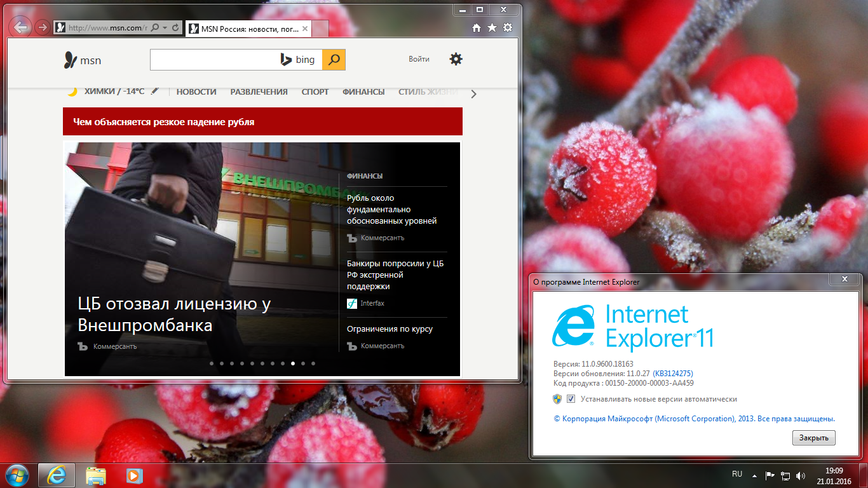Select the last carousel slide dot
This screenshot has height=488, width=868.
[313, 363]
